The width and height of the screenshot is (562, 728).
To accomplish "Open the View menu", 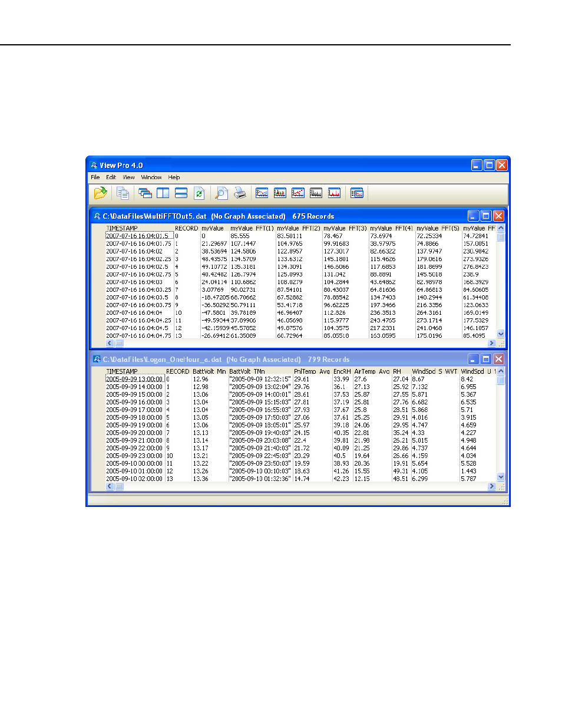I will click(x=128, y=177).
